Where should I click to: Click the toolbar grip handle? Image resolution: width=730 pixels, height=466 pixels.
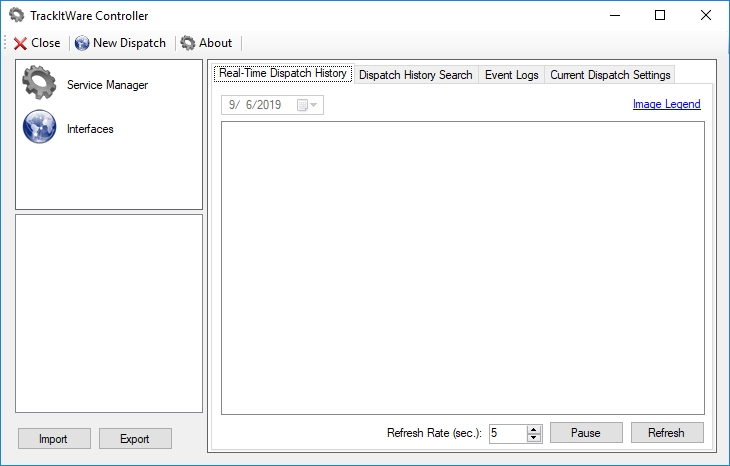(6, 43)
